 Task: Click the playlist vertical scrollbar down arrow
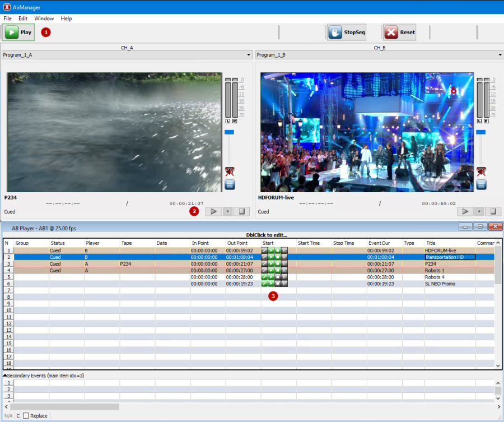(498, 366)
